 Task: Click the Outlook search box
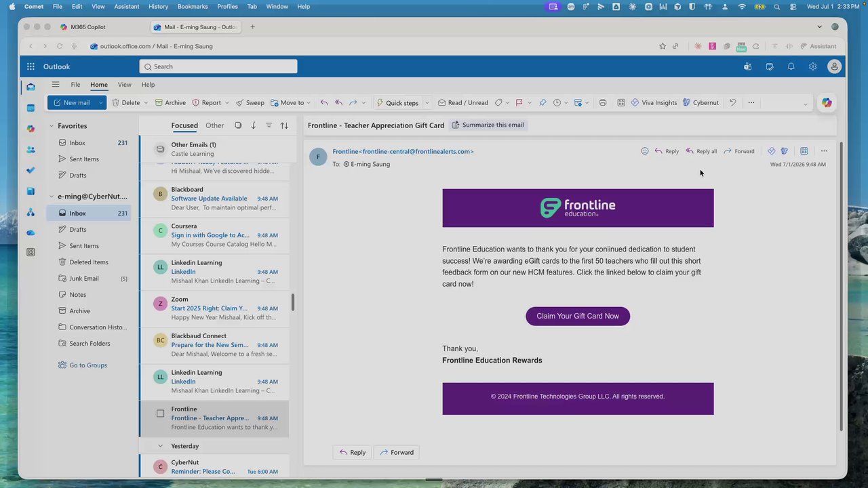tap(218, 66)
